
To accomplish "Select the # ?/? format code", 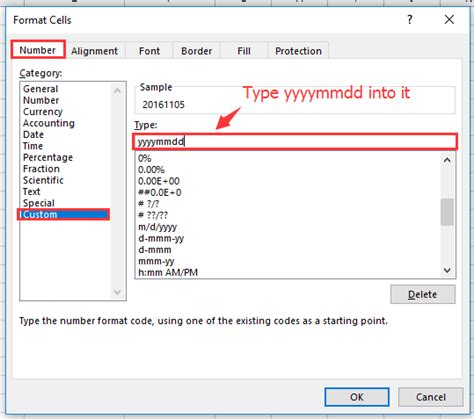I will [x=149, y=204].
